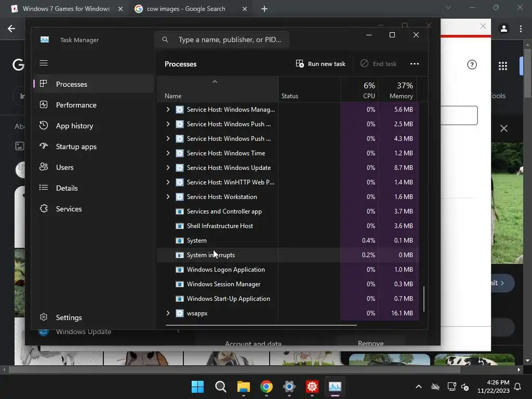Sort processes by CPU column
532x399 pixels.
pos(360,89)
